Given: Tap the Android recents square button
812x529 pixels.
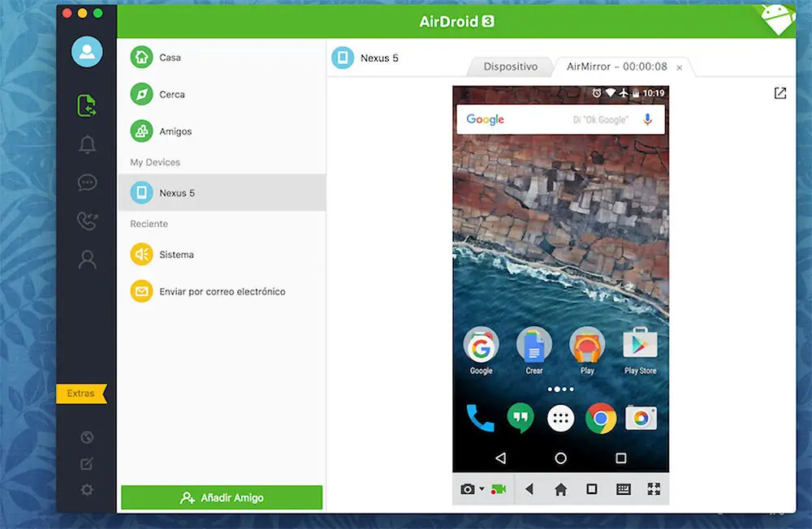Looking at the screenshot, I should [x=621, y=458].
